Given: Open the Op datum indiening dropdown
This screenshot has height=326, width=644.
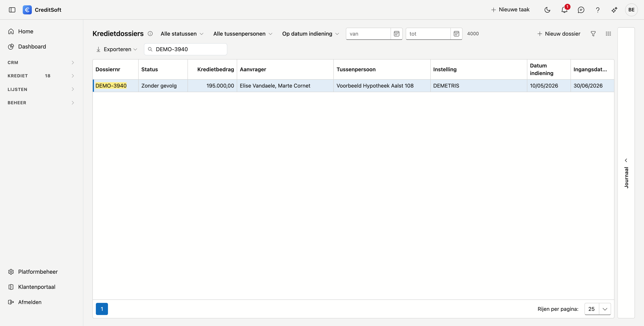Looking at the screenshot, I should pos(310,34).
